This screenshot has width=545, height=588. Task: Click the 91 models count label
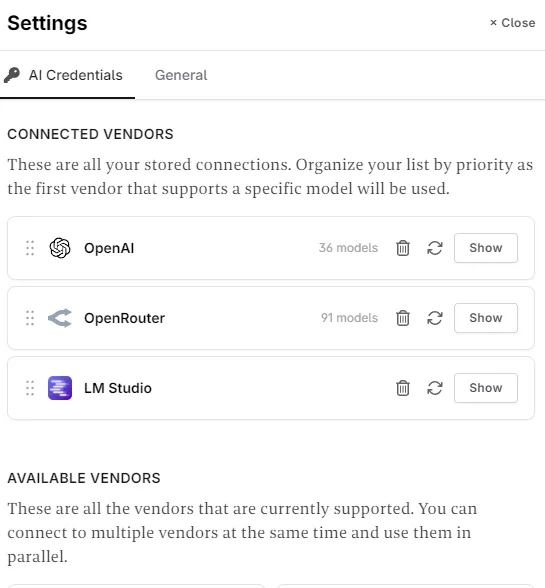click(x=349, y=318)
